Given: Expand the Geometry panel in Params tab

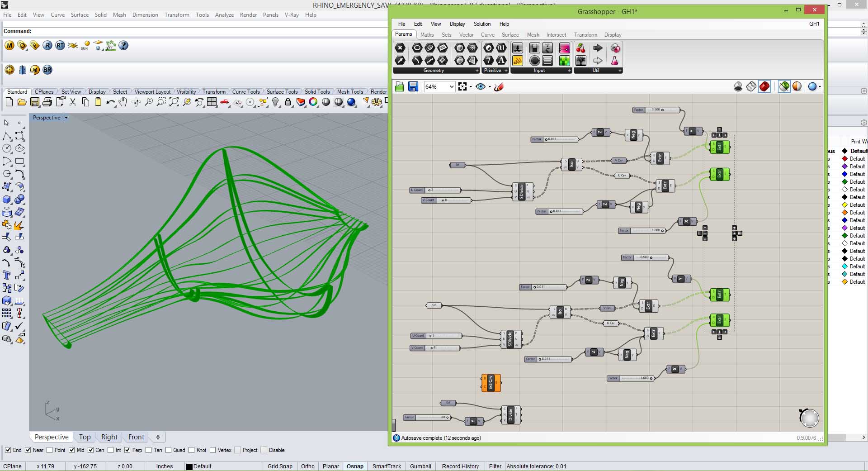Looking at the screenshot, I should click(x=476, y=71).
